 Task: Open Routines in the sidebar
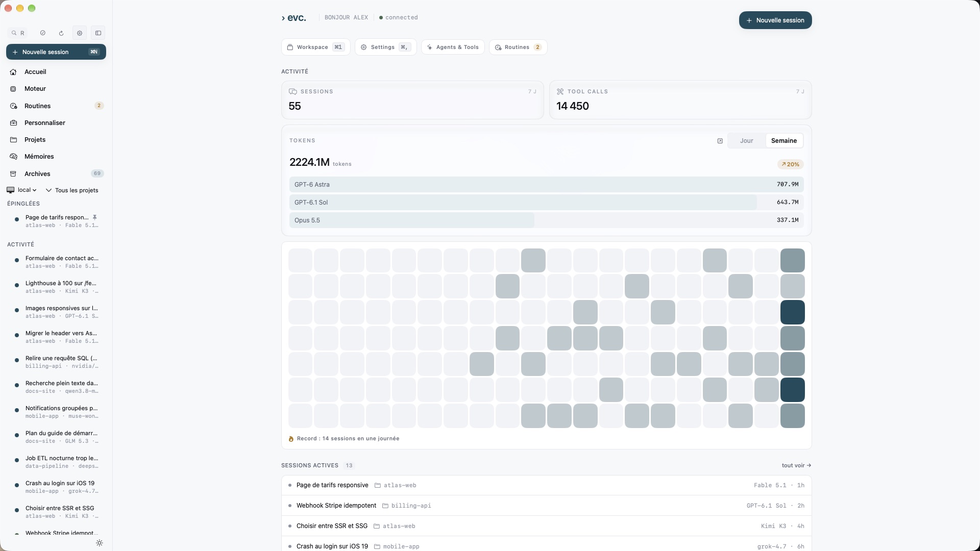point(56,106)
